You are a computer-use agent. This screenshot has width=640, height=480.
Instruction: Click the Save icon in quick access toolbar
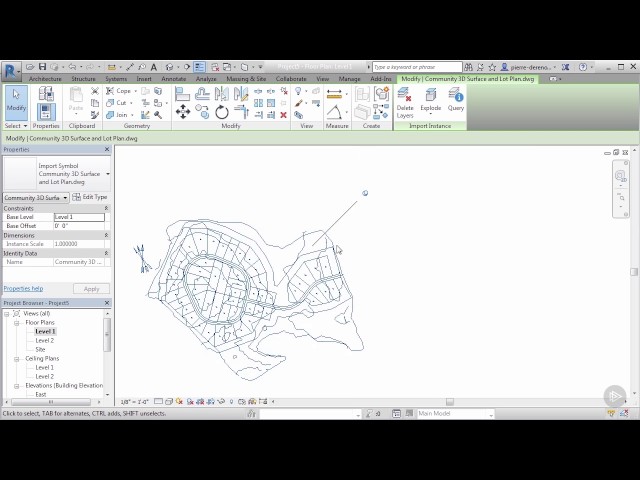[42, 67]
